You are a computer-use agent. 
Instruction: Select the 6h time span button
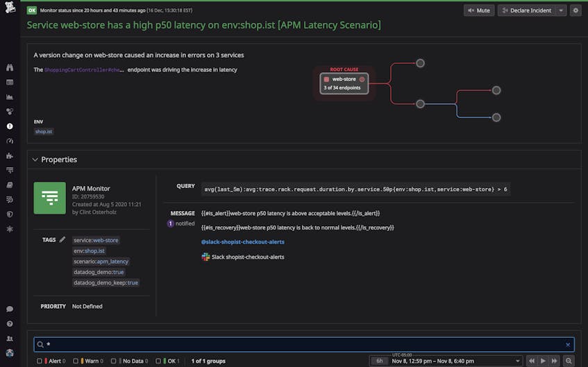tap(380, 361)
